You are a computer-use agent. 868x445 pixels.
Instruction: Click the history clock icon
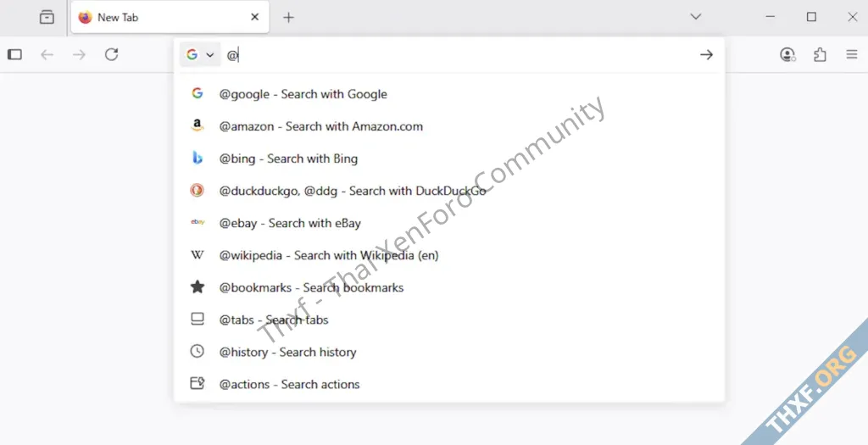point(197,351)
